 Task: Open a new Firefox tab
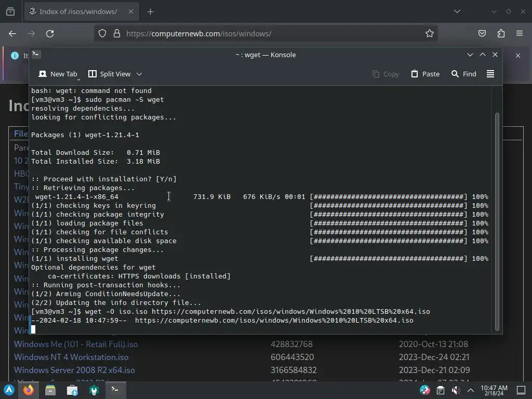(x=150, y=12)
